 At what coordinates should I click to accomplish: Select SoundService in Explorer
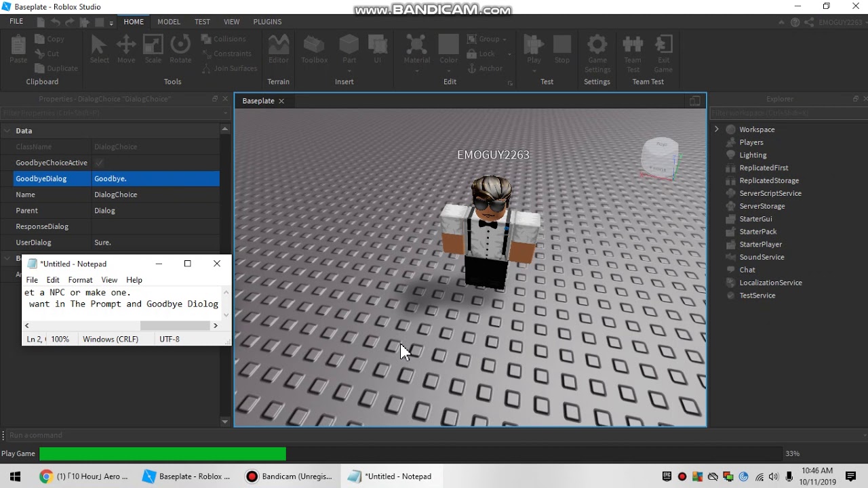[762, 257]
